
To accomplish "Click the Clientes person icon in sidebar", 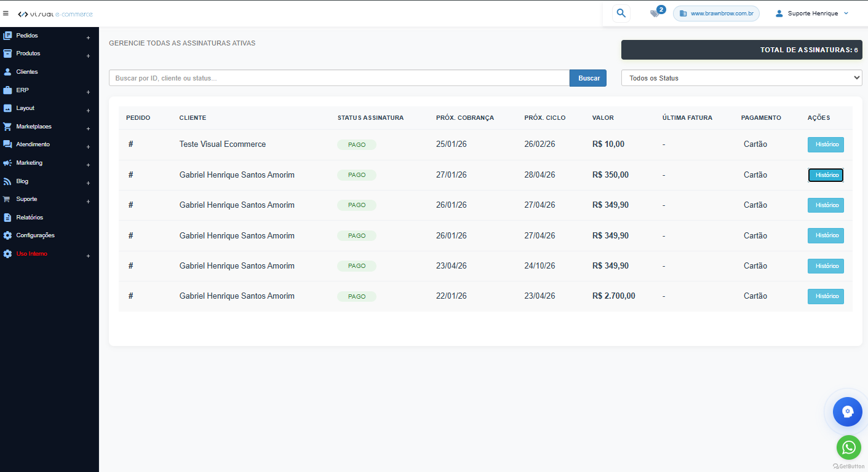I will click(7, 72).
